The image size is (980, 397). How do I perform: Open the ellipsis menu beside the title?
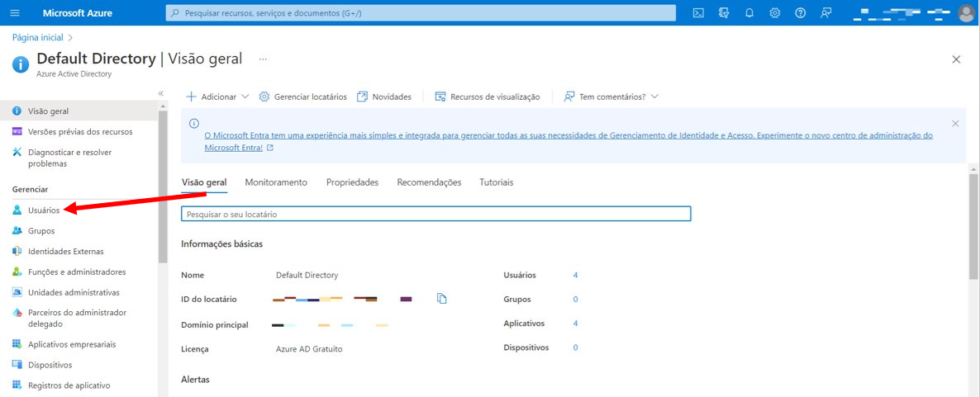pos(263,59)
